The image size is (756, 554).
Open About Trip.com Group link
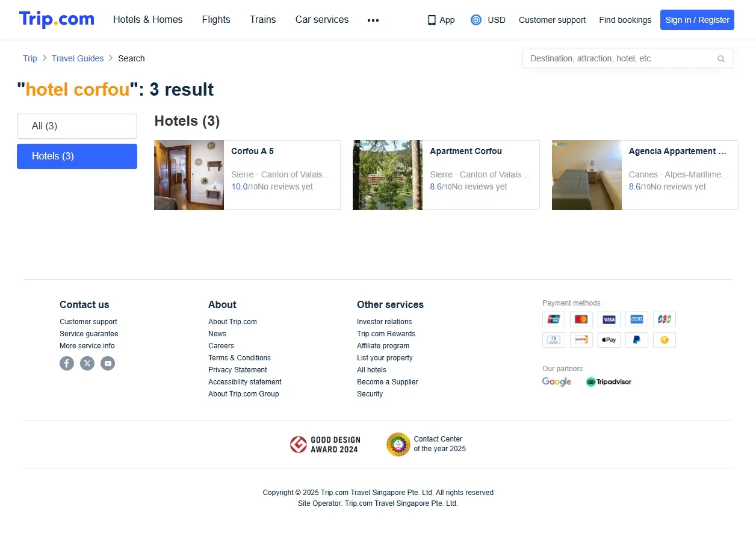coord(244,394)
